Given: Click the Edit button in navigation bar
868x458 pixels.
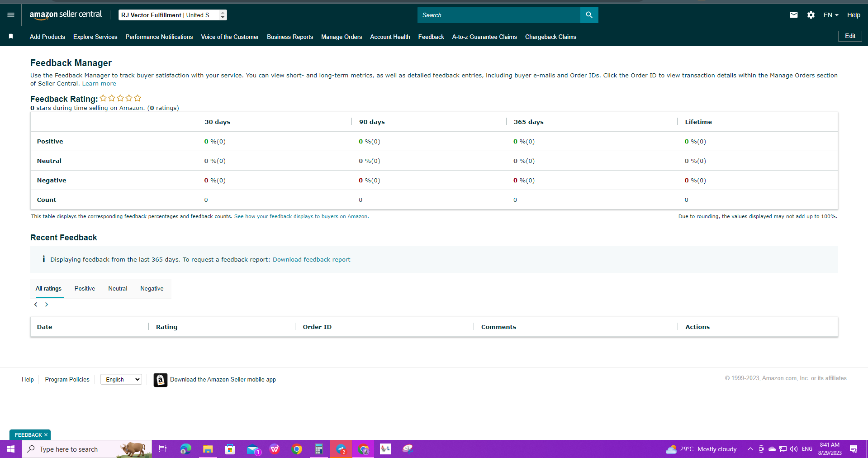Looking at the screenshot, I should 850,36.
